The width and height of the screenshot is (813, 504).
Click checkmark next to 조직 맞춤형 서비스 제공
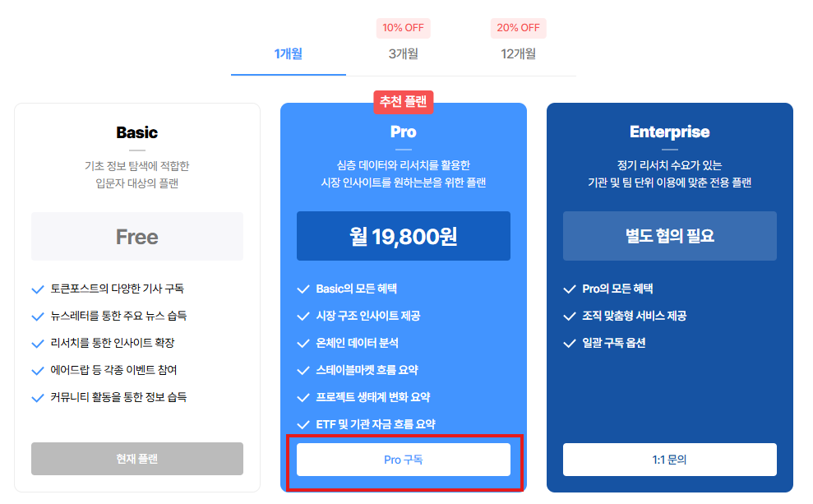pyautogui.click(x=570, y=317)
